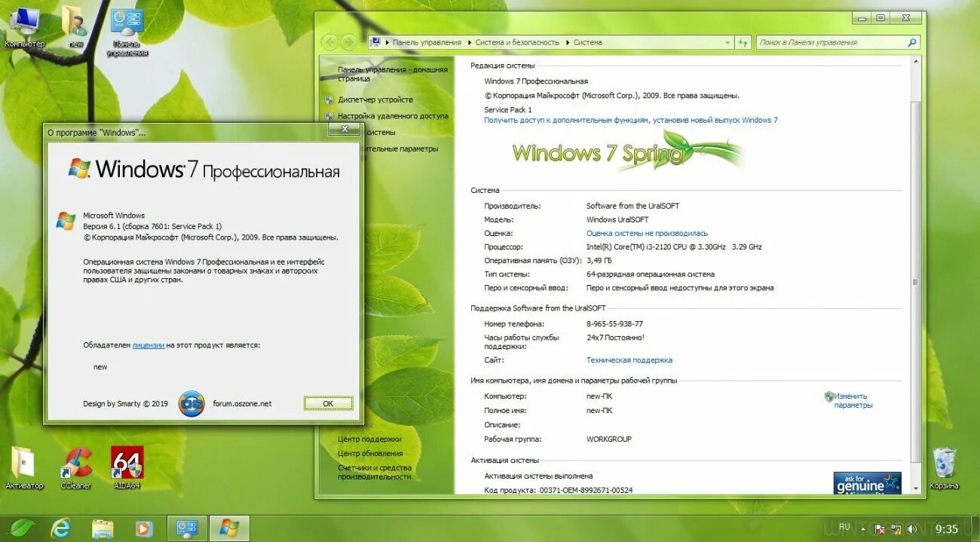Open Internet Explorer from the taskbar
This screenshot has width=980, height=542.
coord(62,528)
